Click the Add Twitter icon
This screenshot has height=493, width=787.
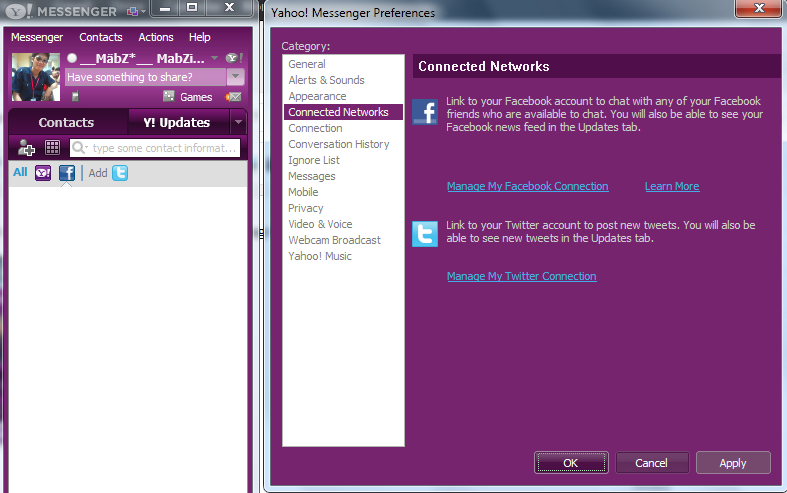point(120,173)
